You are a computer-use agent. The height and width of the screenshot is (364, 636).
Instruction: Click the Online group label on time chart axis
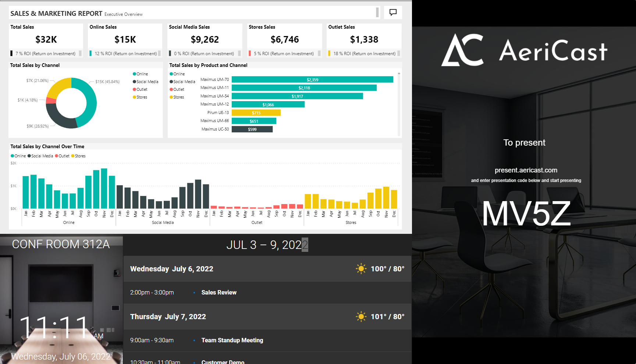coord(69,222)
